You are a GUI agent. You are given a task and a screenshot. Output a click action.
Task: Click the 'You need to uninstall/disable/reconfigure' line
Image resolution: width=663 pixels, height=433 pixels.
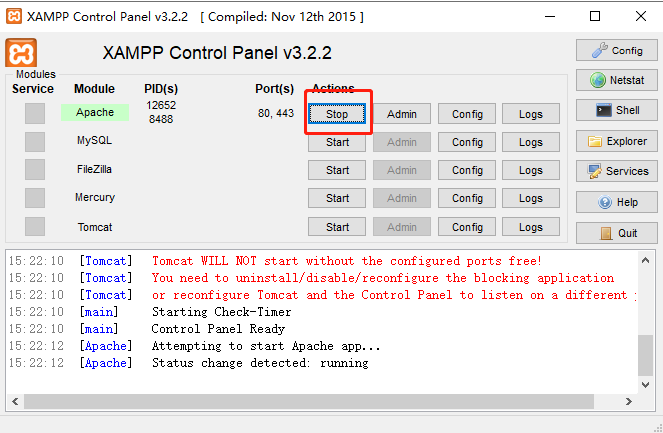click(383, 278)
